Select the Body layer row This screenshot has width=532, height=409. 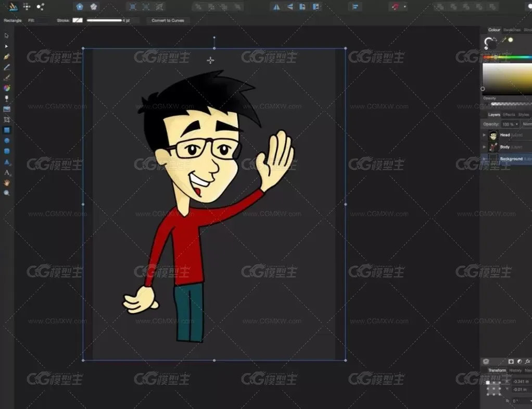(x=506, y=147)
